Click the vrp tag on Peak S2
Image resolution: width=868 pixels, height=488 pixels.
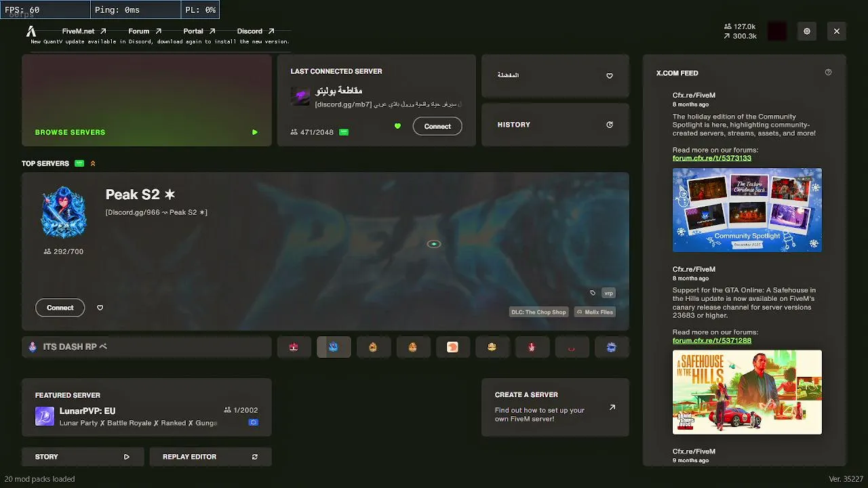click(608, 293)
